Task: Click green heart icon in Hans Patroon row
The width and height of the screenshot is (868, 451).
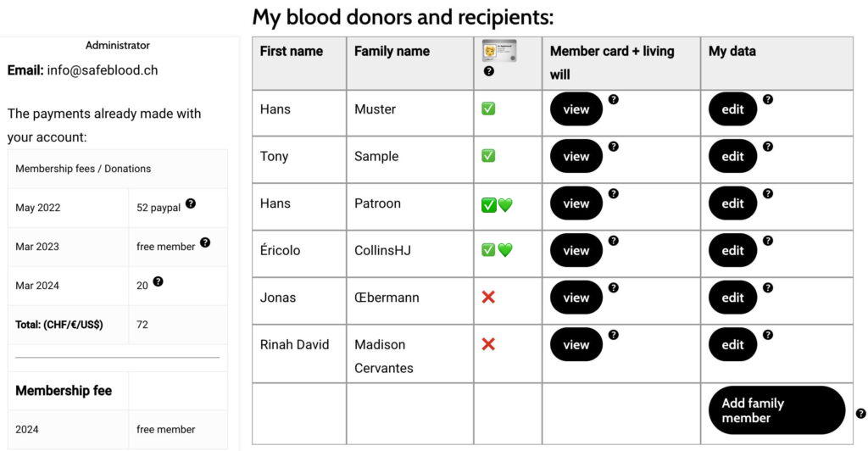Action: [x=505, y=203]
